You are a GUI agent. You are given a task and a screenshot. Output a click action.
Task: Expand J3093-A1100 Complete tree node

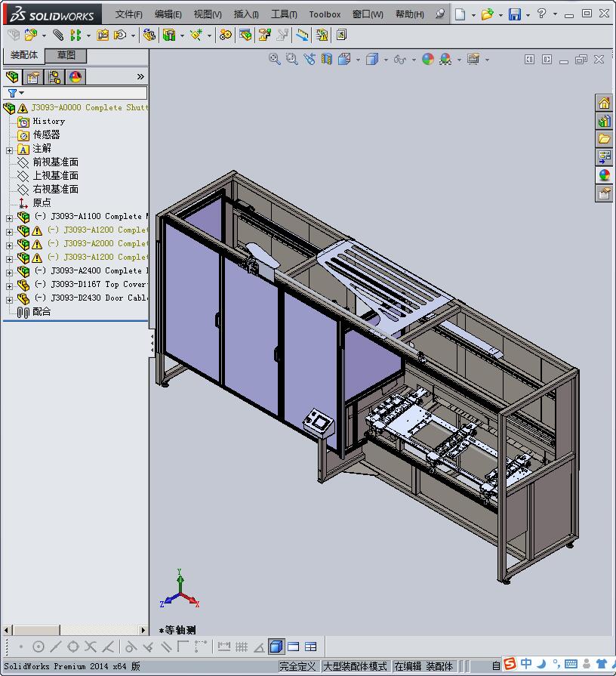pos(10,218)
